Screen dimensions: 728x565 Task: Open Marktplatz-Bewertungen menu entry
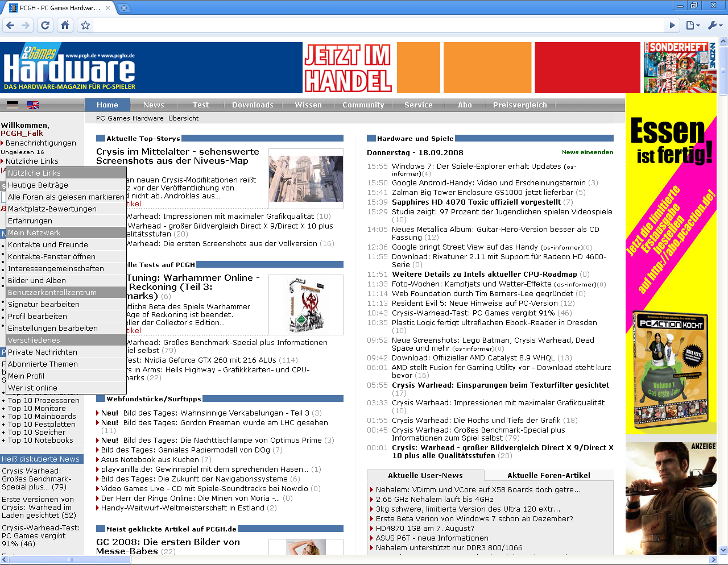(x=66, y=209)
